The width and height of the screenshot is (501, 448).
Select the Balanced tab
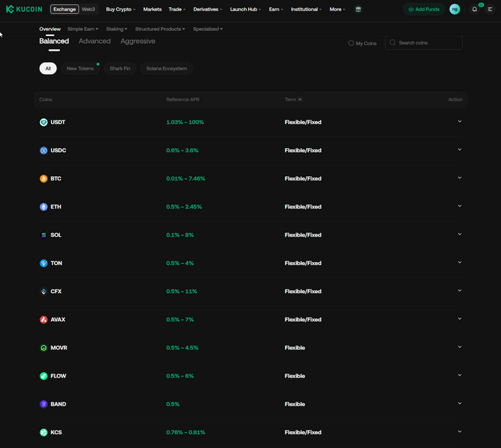[x=54, y=41]
